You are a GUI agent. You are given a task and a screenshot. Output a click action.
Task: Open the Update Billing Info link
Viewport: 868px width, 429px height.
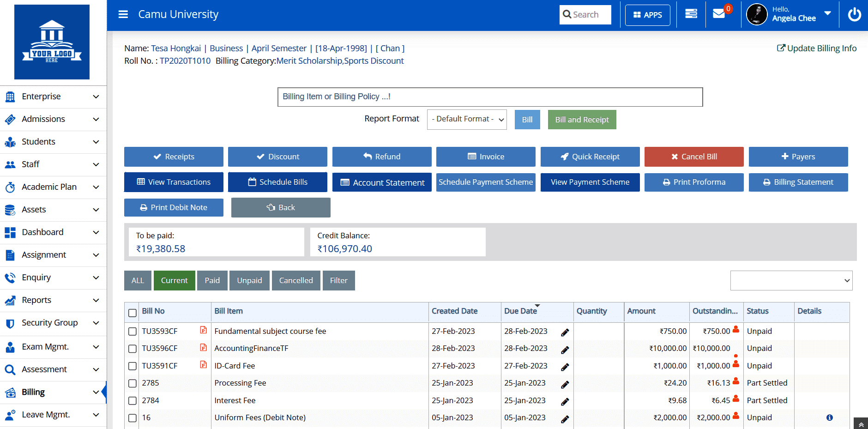tap(817, 48)
